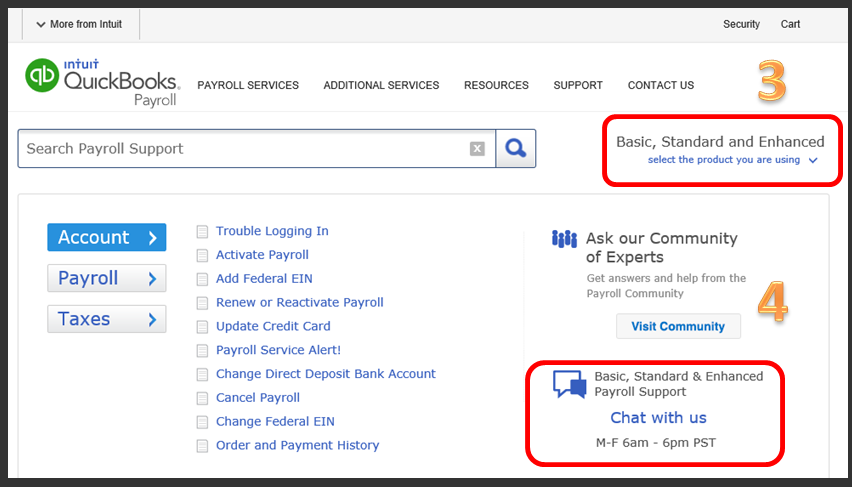
Task: Expand the More from Intuit dropdown
Action: point(77,24)
